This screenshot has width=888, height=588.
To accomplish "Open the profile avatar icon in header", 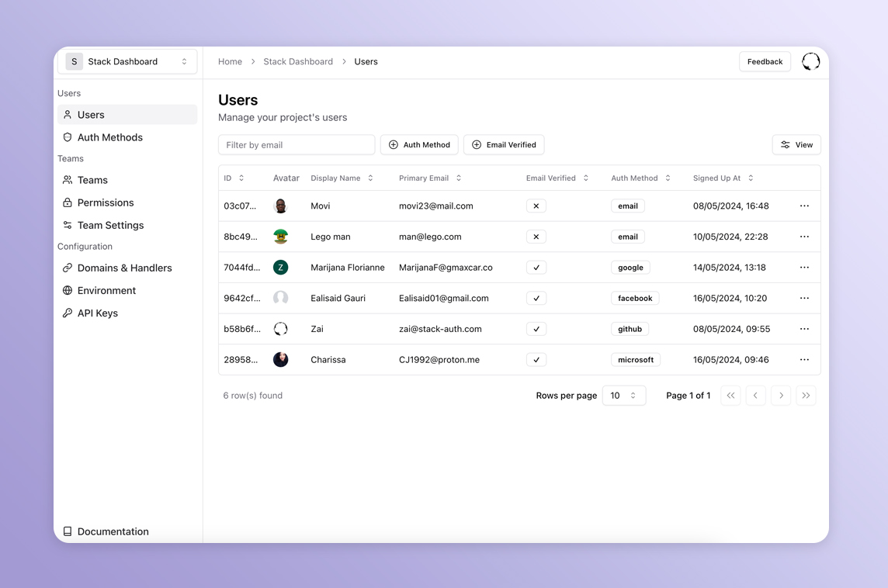I will coord(810,62).
